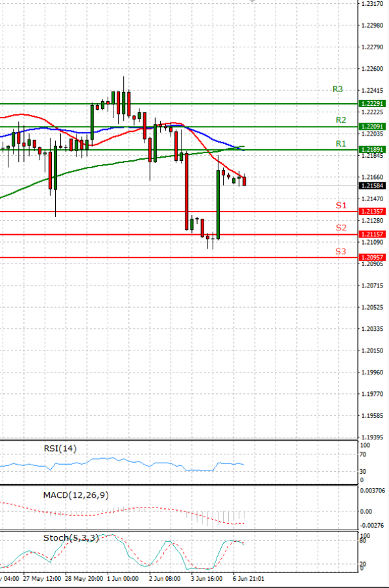Click the MACD(12,26,9) indicator label

tap(76, 495)
